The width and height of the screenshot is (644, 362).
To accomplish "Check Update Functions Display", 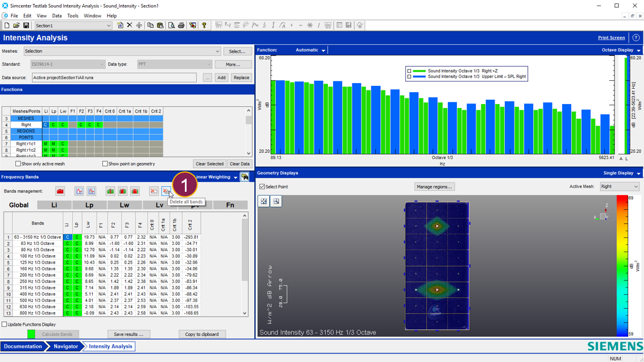I will (x=5, y=325).
